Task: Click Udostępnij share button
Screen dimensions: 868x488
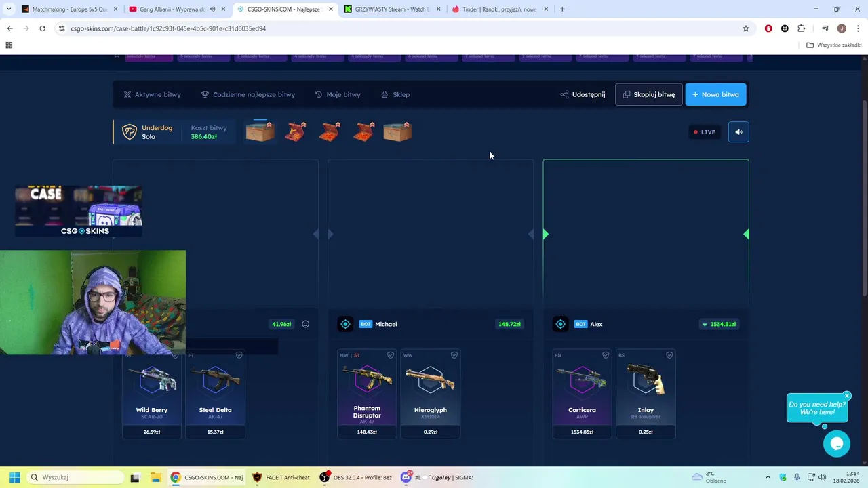Action: 583,94
